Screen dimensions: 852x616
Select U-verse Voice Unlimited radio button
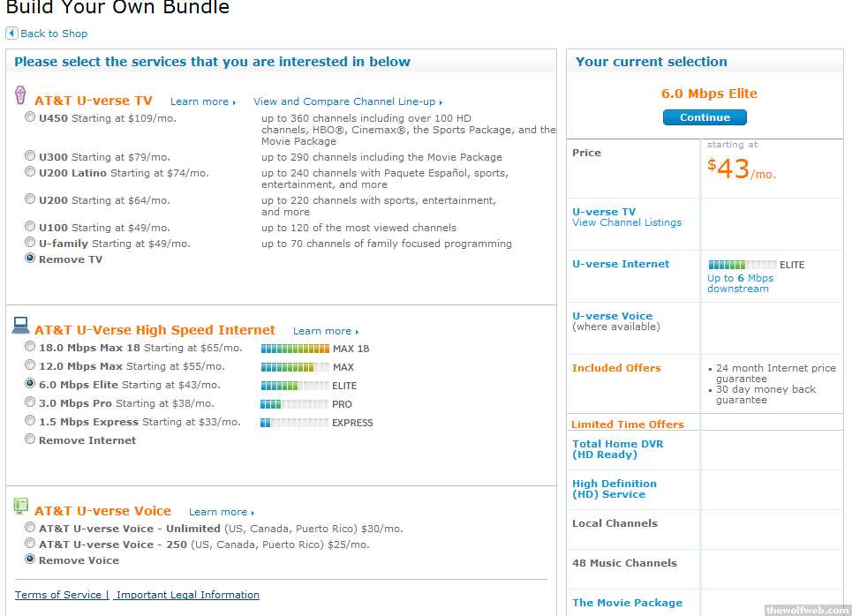coord(31,528)
